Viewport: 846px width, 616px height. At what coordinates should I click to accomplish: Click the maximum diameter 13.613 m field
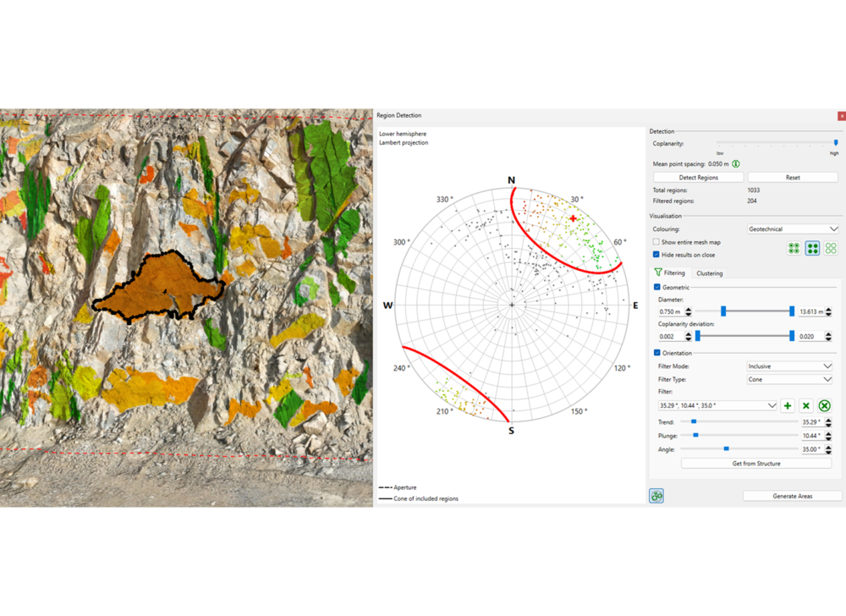tap(812, 311)
